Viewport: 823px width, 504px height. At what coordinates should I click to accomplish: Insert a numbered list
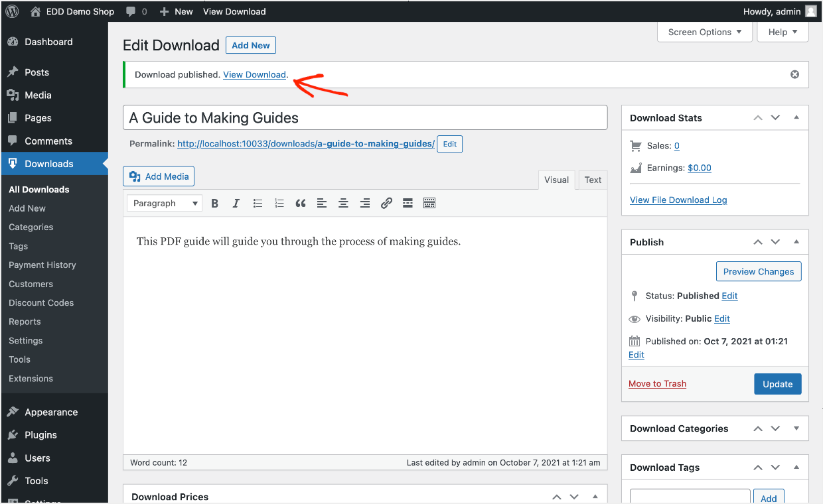(x=279, y=203)
